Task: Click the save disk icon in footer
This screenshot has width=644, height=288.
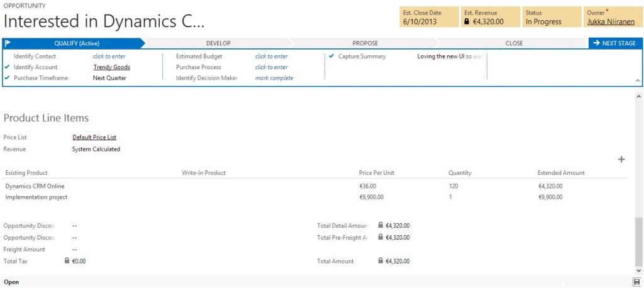Action: pos(637,282)
